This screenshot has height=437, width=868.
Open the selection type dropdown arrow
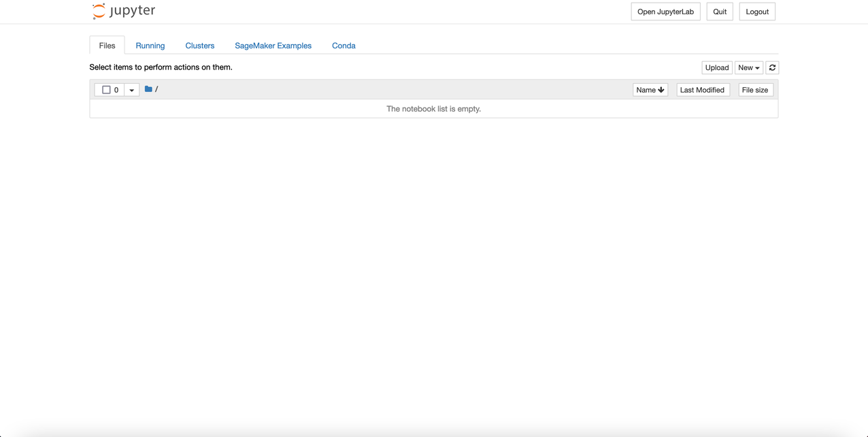(x=132, y=90)
